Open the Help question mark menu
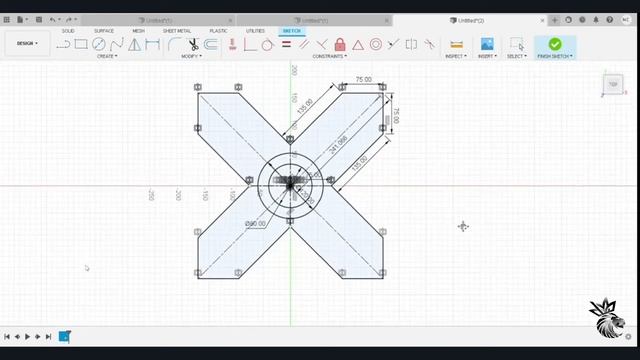The height and width of the screenshot is (360, 640). 609,20
